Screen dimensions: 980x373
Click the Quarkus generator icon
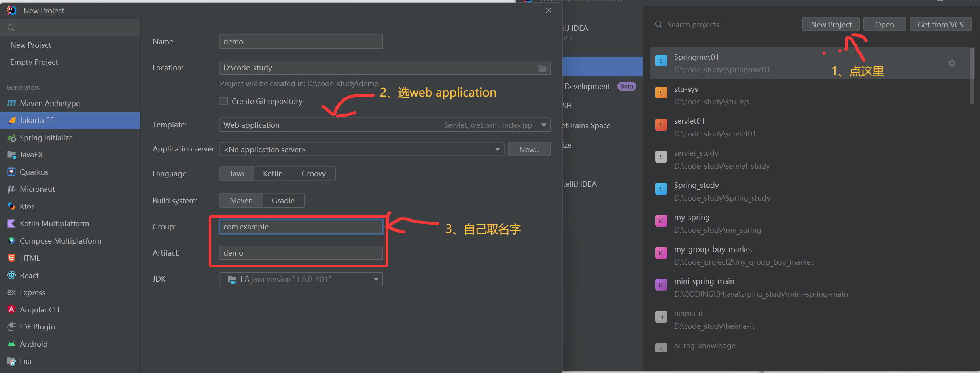11,172
